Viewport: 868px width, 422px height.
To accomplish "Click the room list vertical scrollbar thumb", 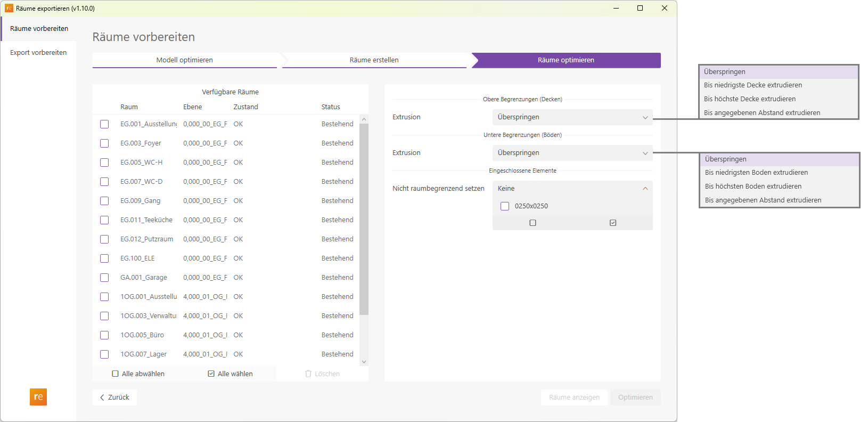I will click(x=364, y=218).
